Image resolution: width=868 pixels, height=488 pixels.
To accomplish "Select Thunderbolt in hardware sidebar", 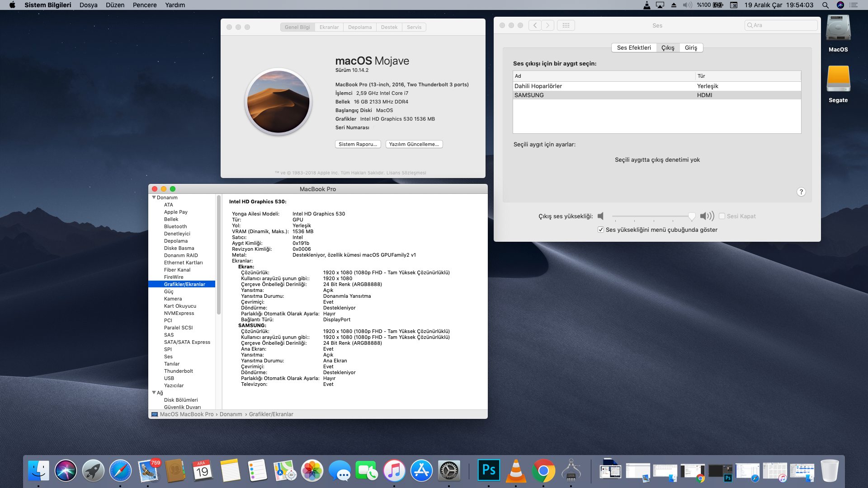I will 178,371.
